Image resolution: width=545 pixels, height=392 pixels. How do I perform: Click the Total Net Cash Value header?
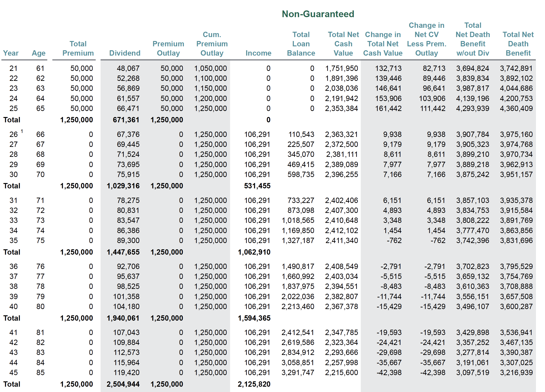pos(343,44)
